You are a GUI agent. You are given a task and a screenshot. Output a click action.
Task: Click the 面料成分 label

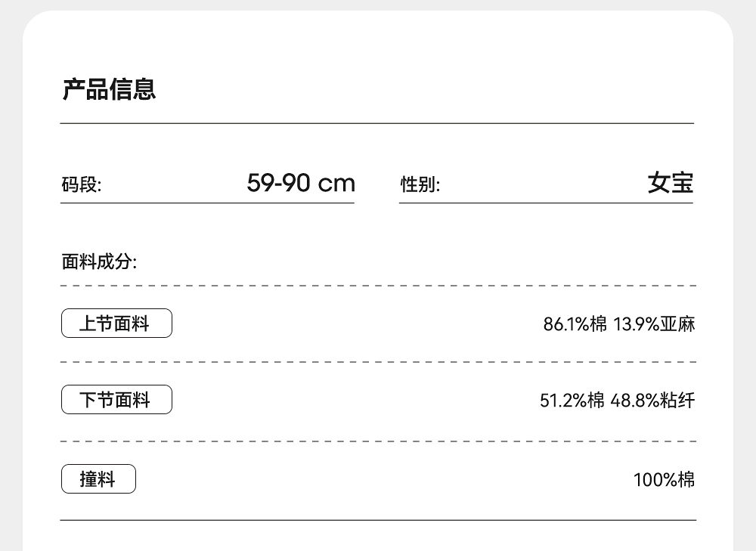[x=98, y=262]
